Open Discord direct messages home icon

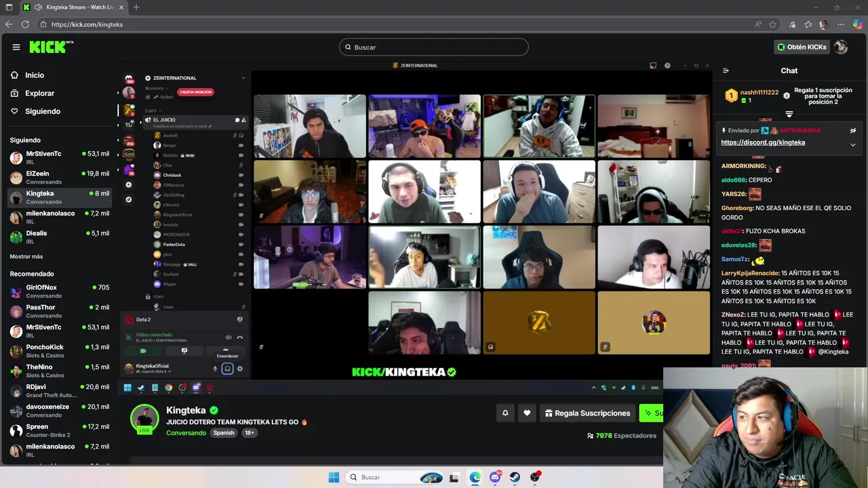coord(129,79)
